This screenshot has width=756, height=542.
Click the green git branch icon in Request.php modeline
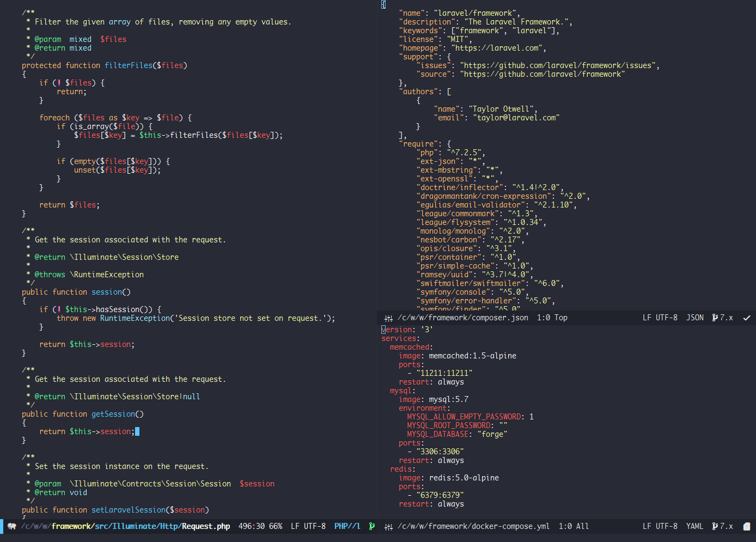point(372,527)
